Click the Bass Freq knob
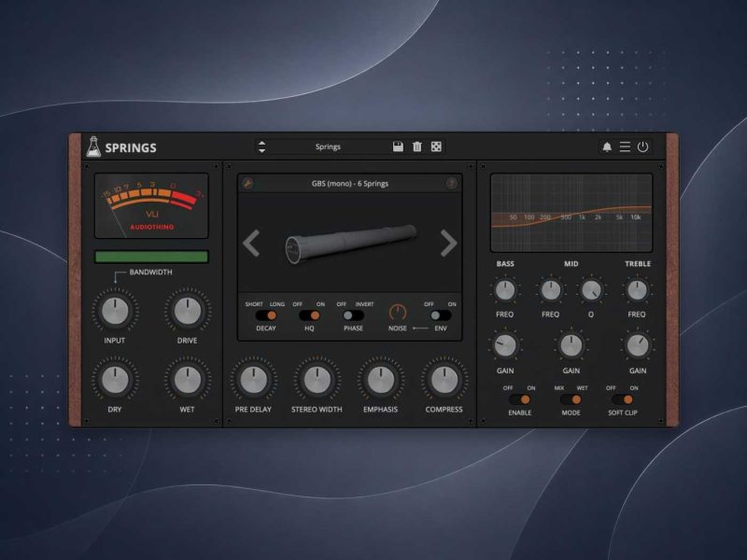747x560 pixels. point(505,290)
